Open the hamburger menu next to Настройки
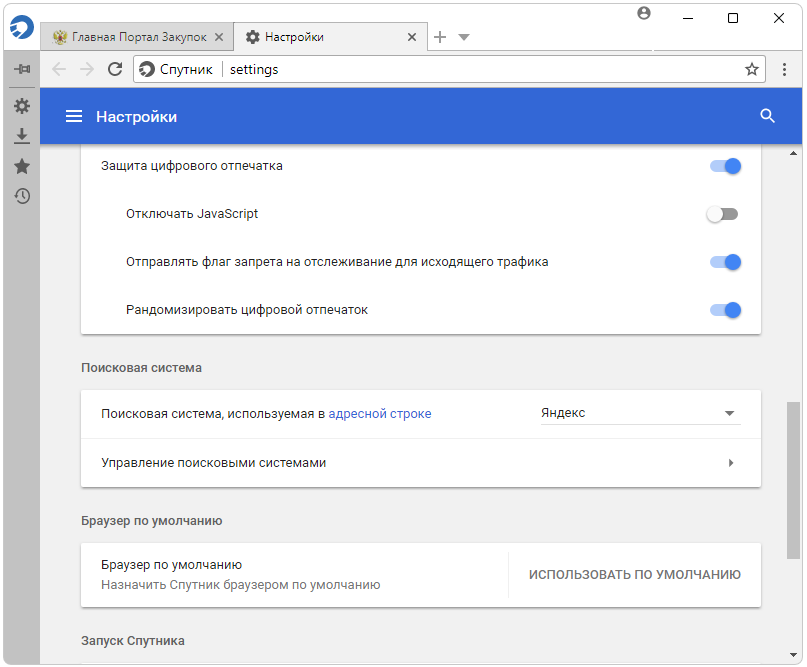 (73, 117)
